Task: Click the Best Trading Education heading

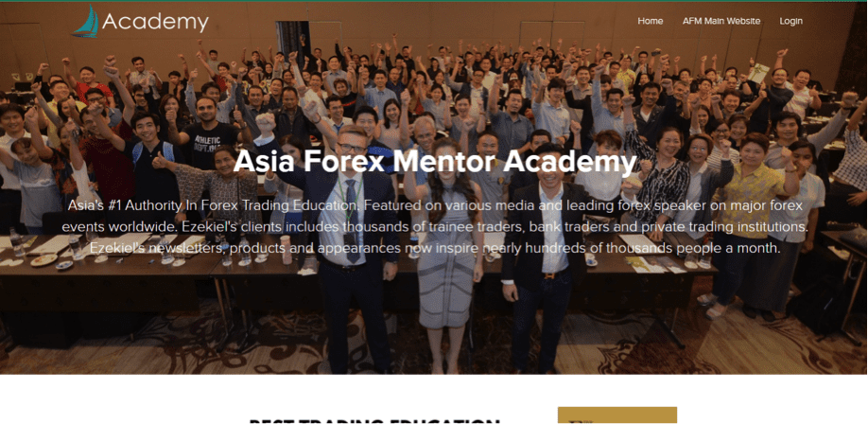Action: (x=374, y=420)
